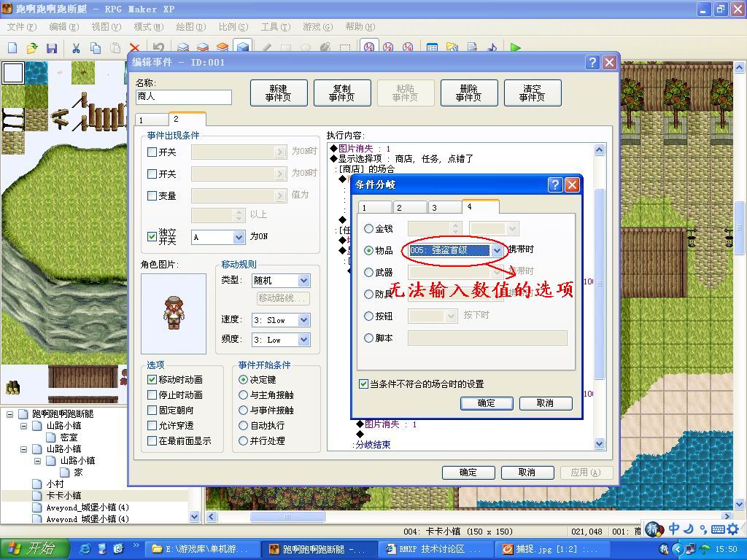Click the Open Project folder icon
Screen dimensions: 747x560
click(32, 47)
